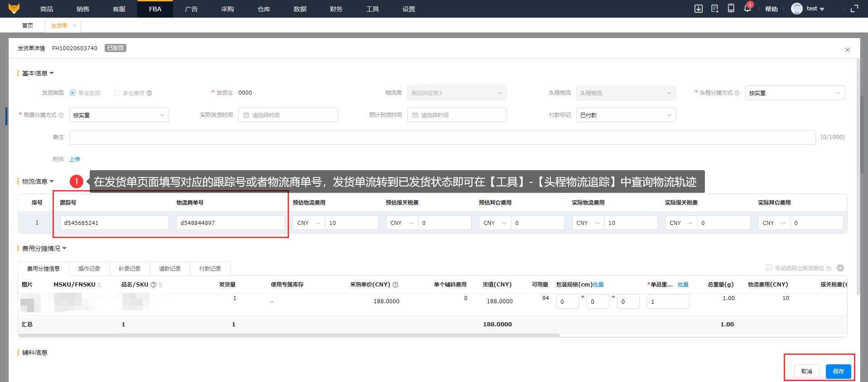
Task: Click the 保存 button
Action: point(838,371)
